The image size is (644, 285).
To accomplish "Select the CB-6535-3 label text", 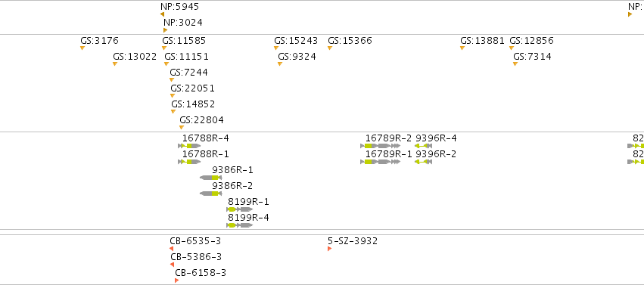I will (195, 241).
